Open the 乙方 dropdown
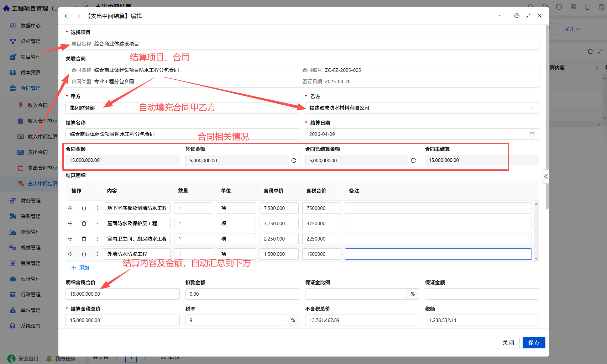The height and width of the screenshot is (364, 607). click(422, 108)
